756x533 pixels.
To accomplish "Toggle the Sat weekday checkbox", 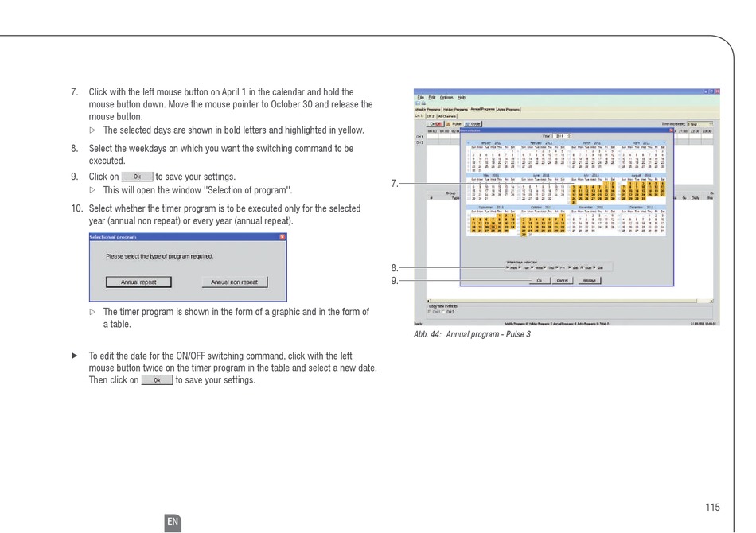I will 570,267.
